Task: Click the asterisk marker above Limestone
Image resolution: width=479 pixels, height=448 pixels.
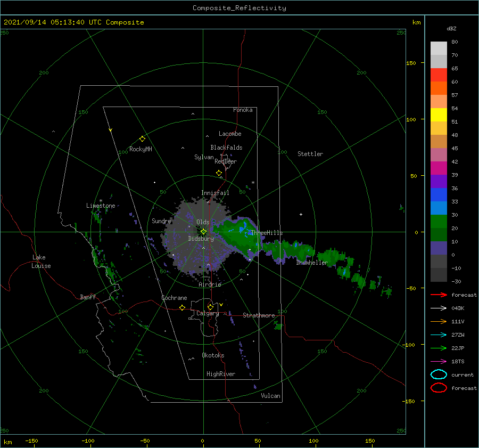Action: click(x=101, y=201)
